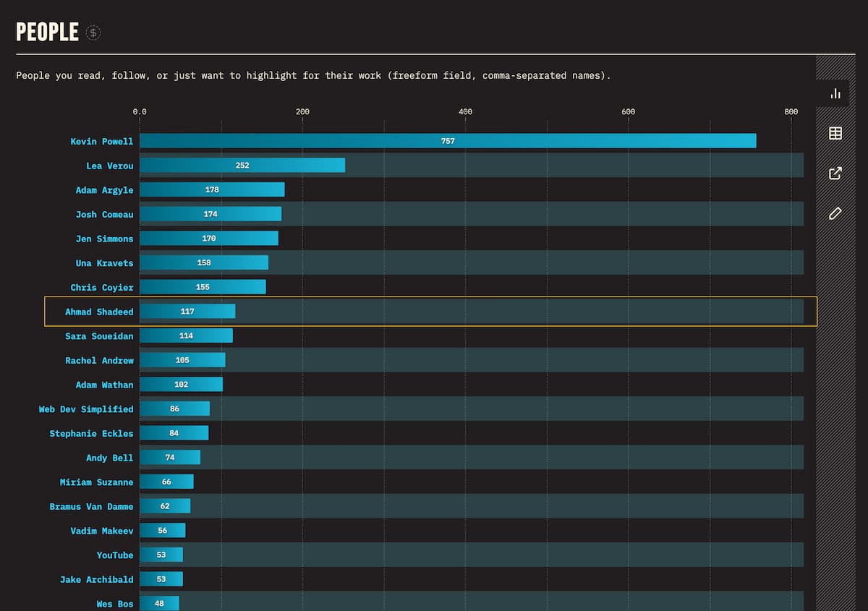Click the highlighted Ahmad Shadeed row label
The width and height of the screenshot is (868, 611).
coord(99,312)
